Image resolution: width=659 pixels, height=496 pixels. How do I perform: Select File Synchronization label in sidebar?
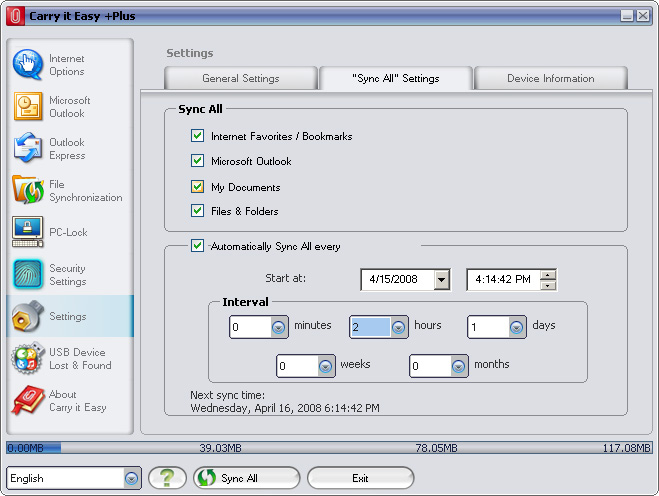(x=86, y=191)
